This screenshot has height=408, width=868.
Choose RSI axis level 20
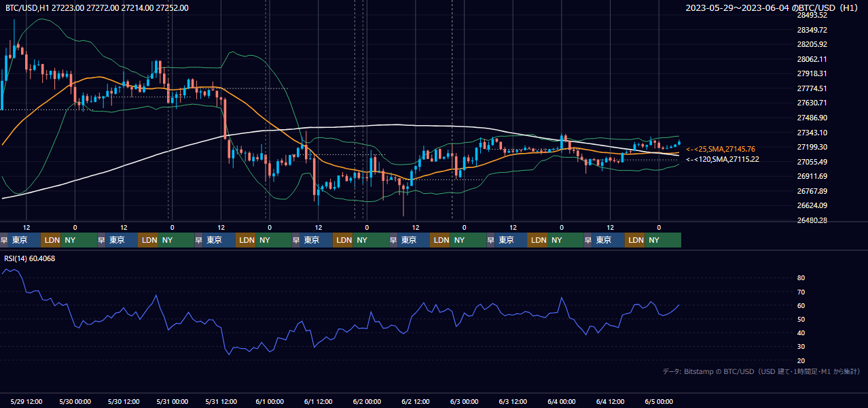[801, 360]
